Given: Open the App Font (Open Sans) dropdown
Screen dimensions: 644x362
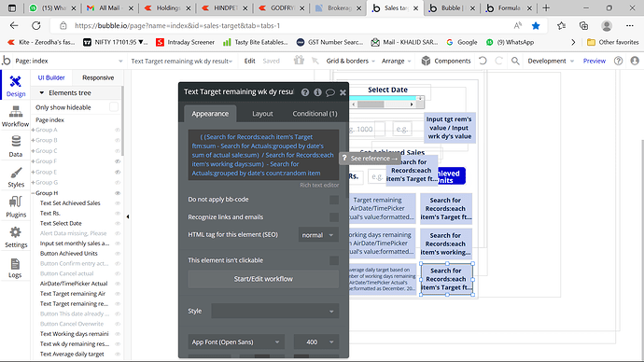Looking at the screenshot, I should [x=236, y=341].
